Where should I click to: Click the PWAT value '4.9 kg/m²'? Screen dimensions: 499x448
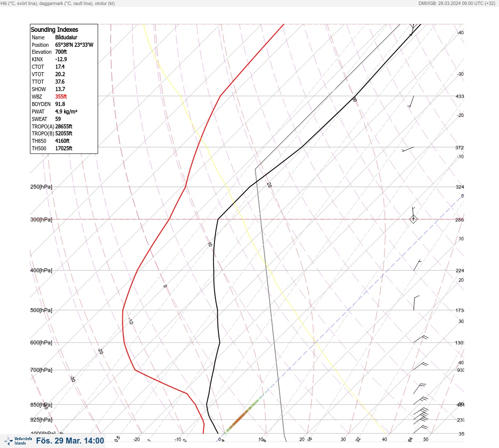[x=66, y=112]
